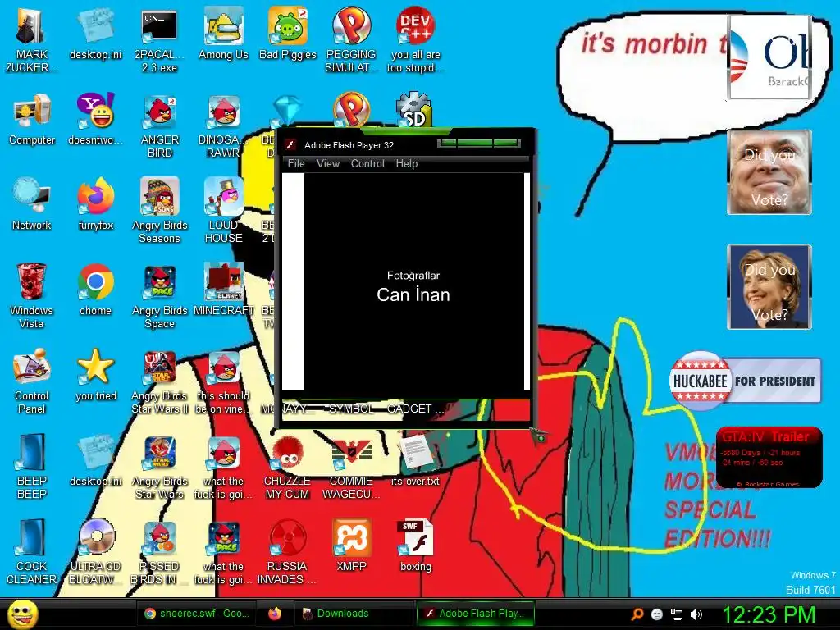Click the Firefox taskbar button
The width and height of the screenshot is (840, 630).
click(275, 614)
